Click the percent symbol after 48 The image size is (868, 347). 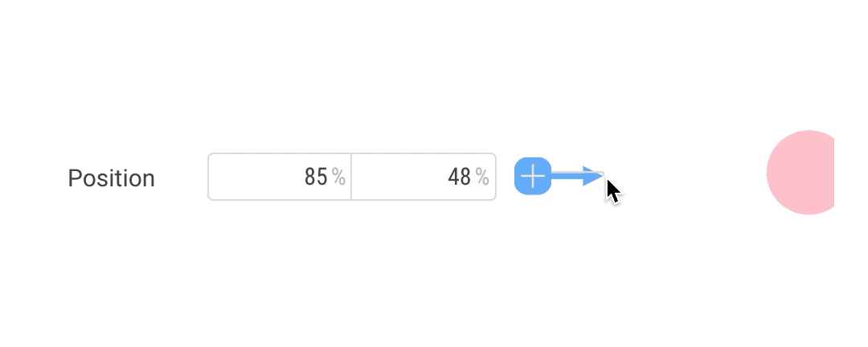pyautogui.click(x=482, y=178)
